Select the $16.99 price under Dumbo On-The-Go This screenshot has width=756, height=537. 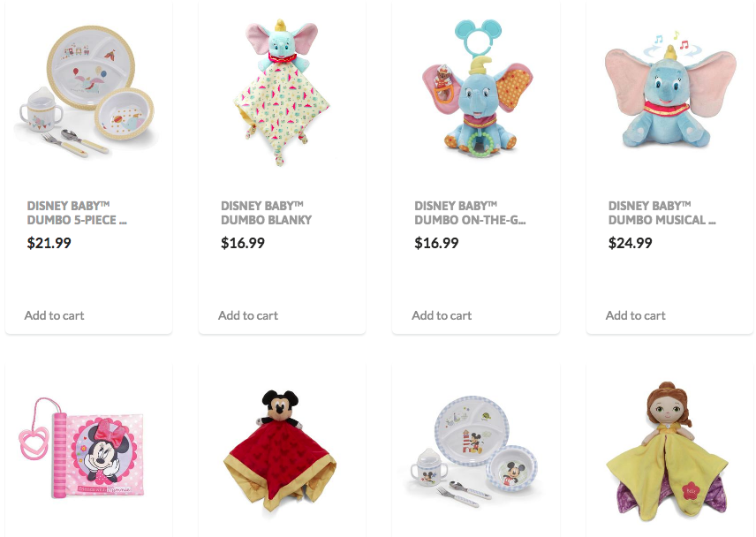[436, 243]
